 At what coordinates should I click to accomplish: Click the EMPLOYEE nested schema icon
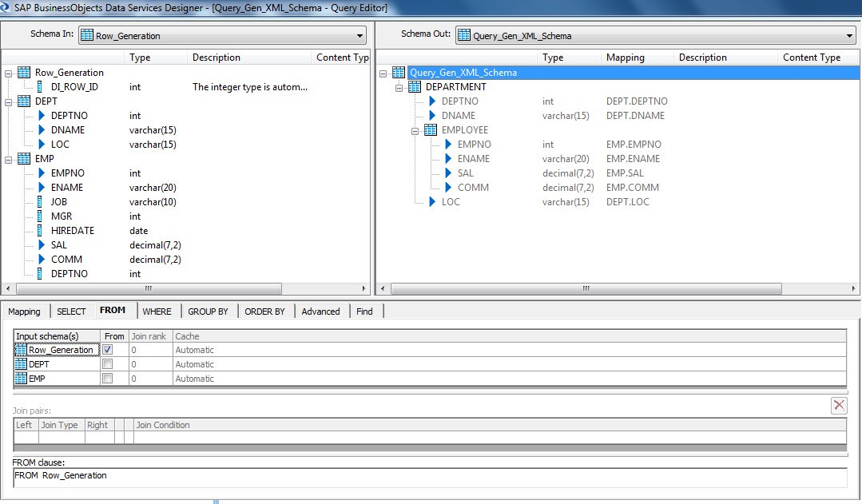coord(431,129)
